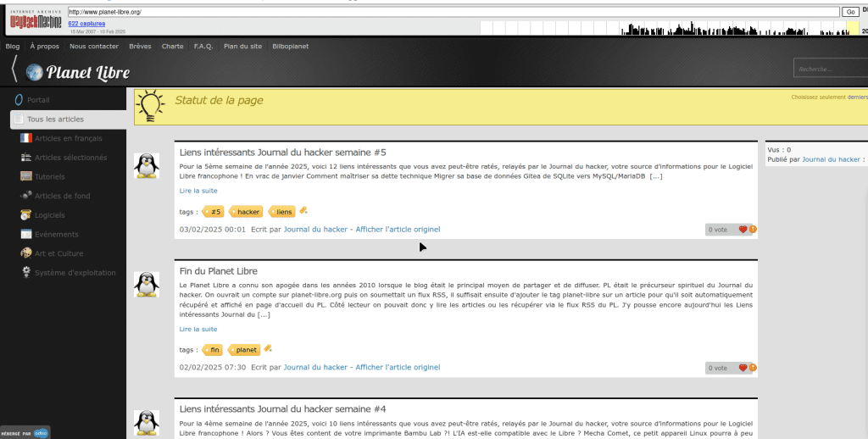
Task: Open the F.A.Q. menu item
Action: click(x=203, y=47)
